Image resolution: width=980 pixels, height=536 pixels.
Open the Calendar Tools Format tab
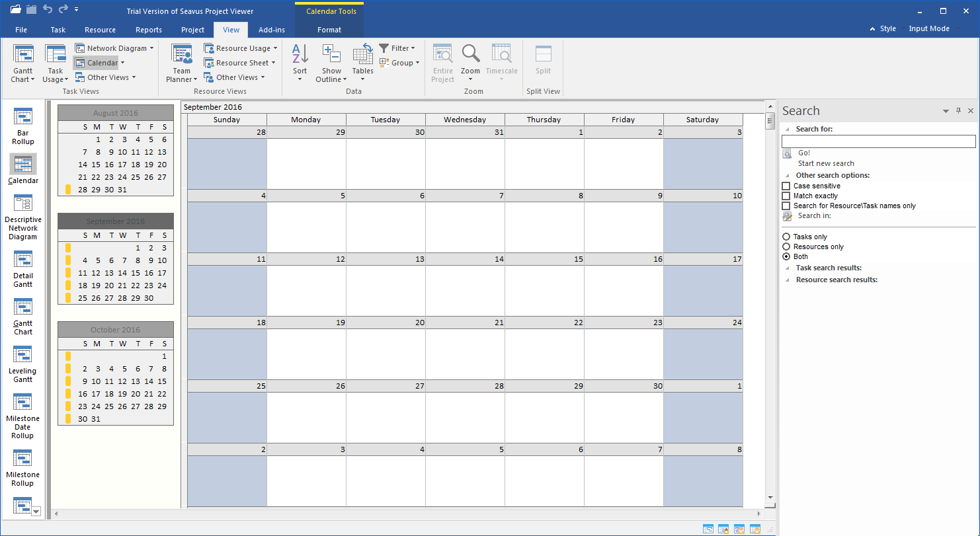(x=329, y=30)
